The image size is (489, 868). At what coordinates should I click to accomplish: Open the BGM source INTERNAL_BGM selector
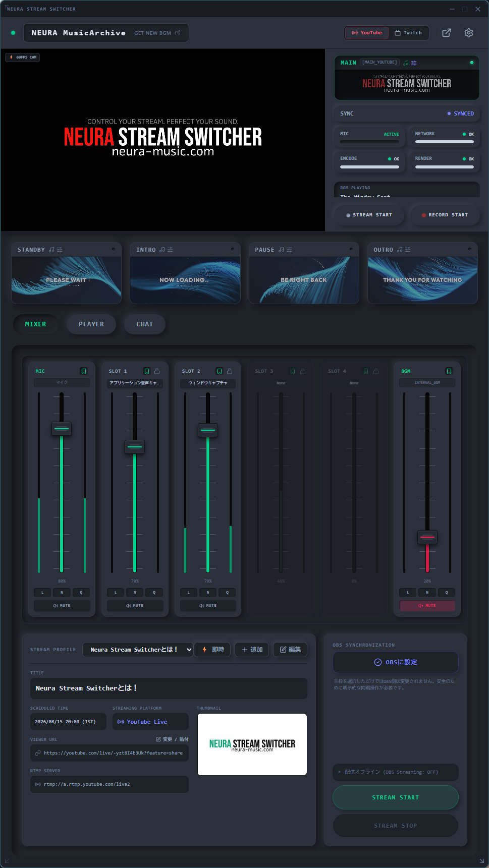427,383
